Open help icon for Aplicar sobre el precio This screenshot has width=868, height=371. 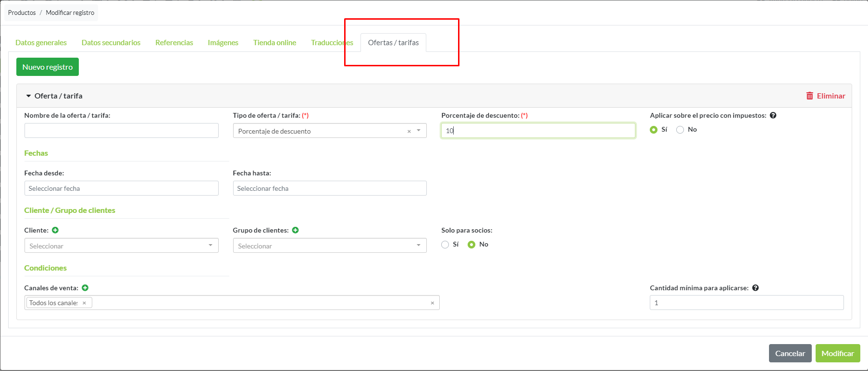pyautogui.click(x=773, y=115)
